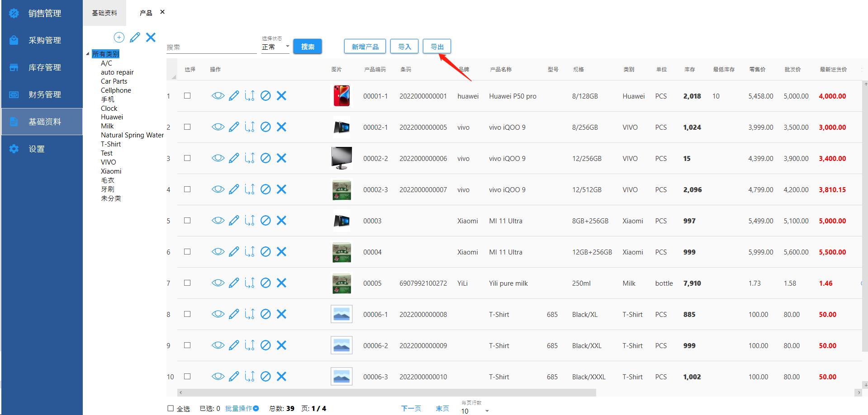Go to 下一页 next page
Screen dimensions: 868x415
pos(411,408)
